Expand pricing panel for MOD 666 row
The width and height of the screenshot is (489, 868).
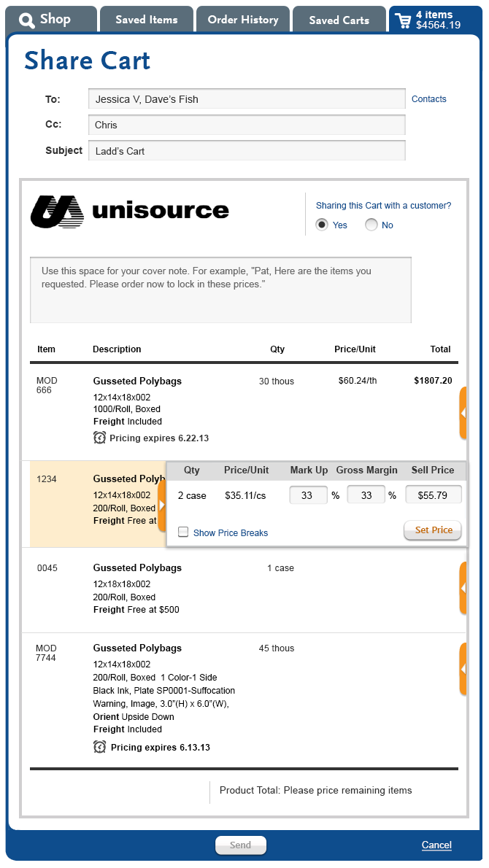pos(463,413)
